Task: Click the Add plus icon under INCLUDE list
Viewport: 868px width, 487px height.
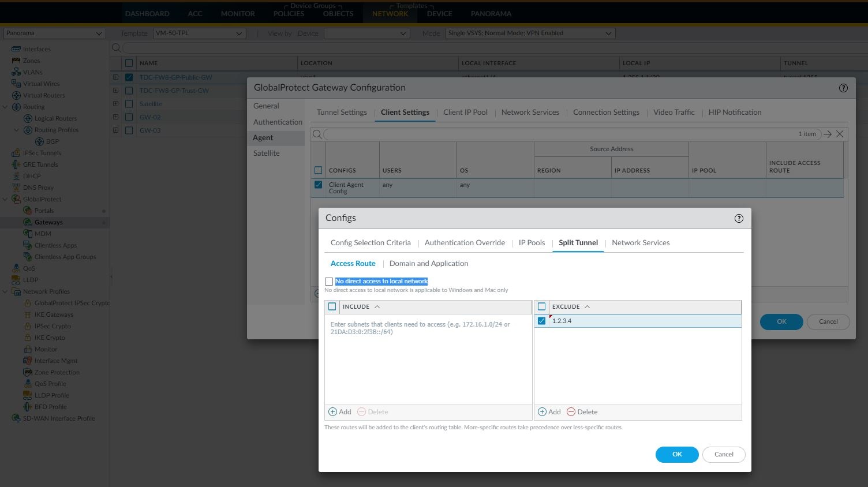Action: pos(332,411)
